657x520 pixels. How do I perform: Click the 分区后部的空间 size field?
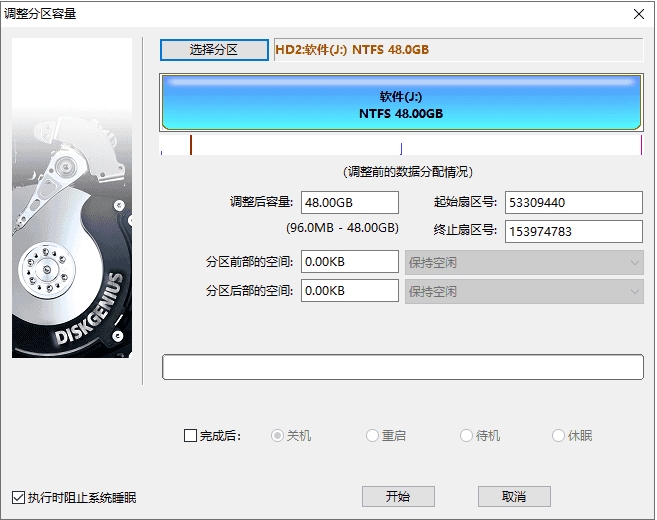[350, 290]
